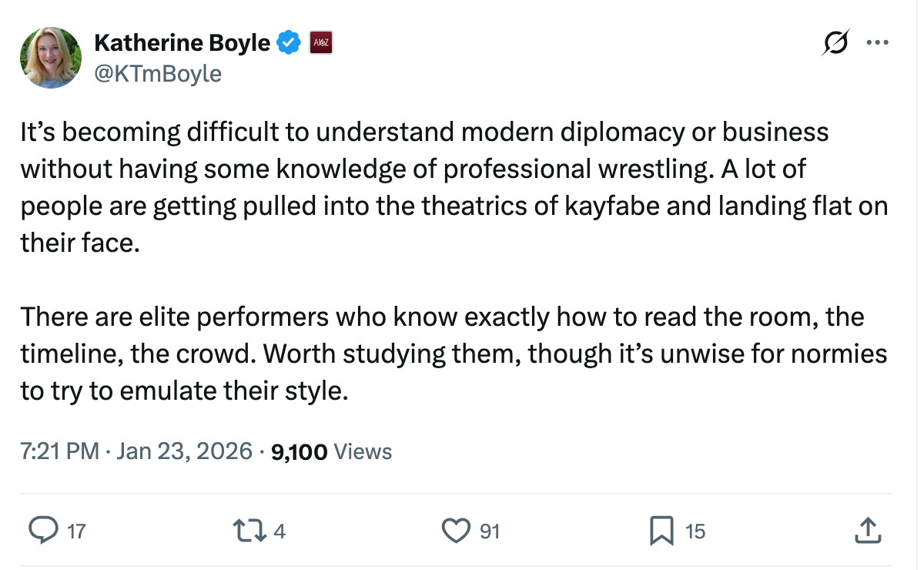
Task: Open the three-dot more options menu
Action: click(x=878, y=43)
